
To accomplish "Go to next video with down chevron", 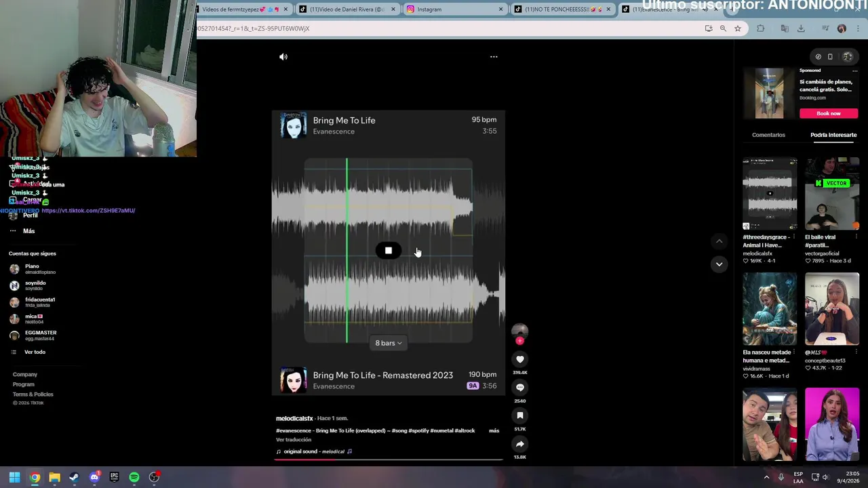I will coord(719,264).
